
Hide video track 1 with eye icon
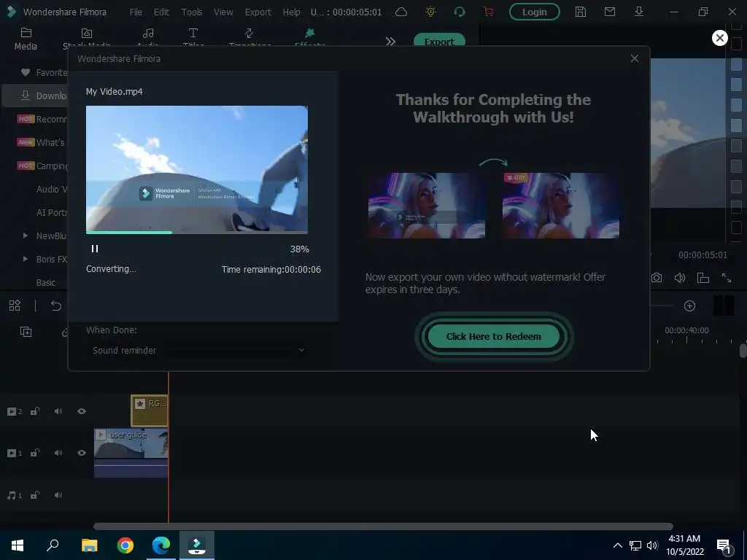coord(82,453)
